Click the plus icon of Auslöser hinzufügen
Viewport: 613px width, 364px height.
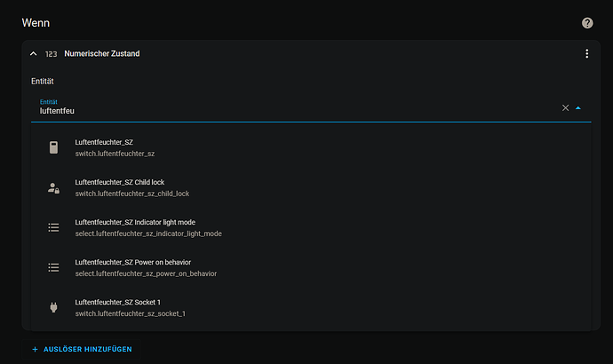click(35, 349)
